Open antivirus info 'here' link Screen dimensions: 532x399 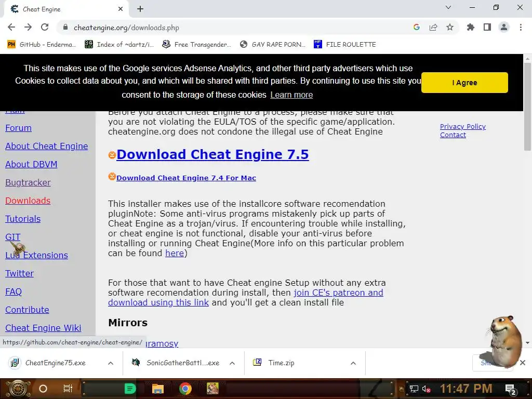[x=175, y=253]
